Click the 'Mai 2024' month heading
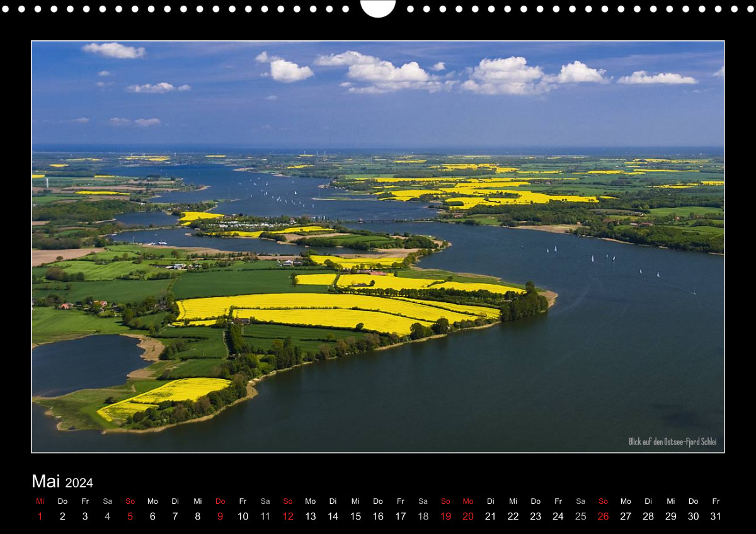 62,482
